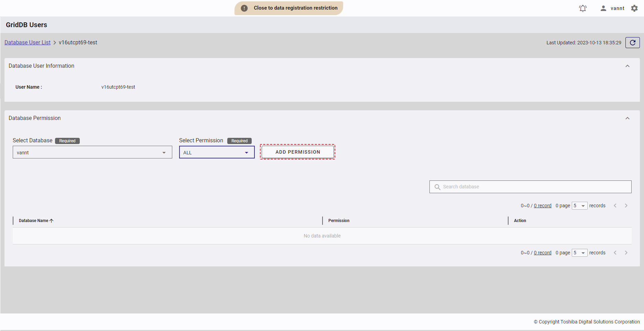Open the Select Database dropdown

point(92,152)
